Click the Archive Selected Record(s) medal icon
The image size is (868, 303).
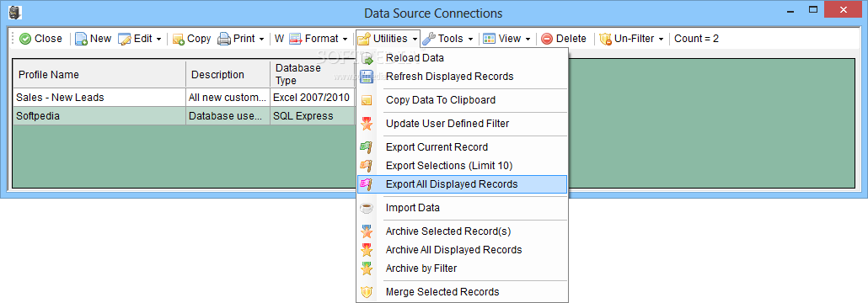(x=367, y=231)
